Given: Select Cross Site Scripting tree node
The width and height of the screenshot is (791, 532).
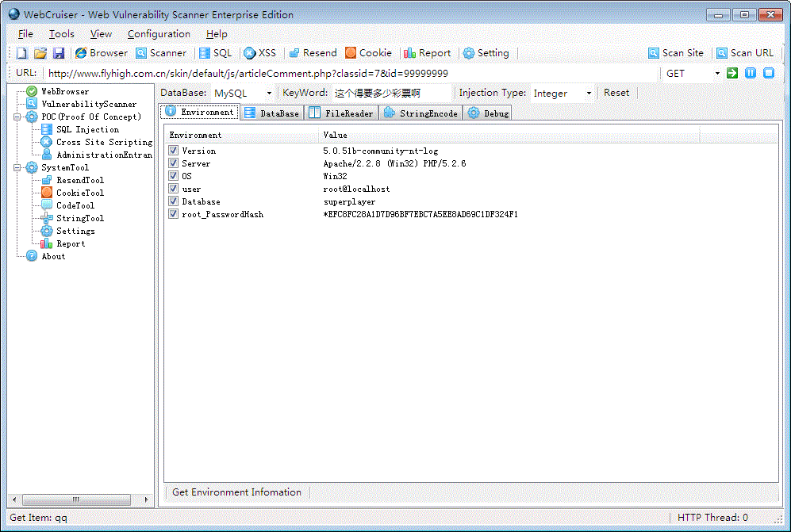Looking at the screenshot, I should click(104, 142).
